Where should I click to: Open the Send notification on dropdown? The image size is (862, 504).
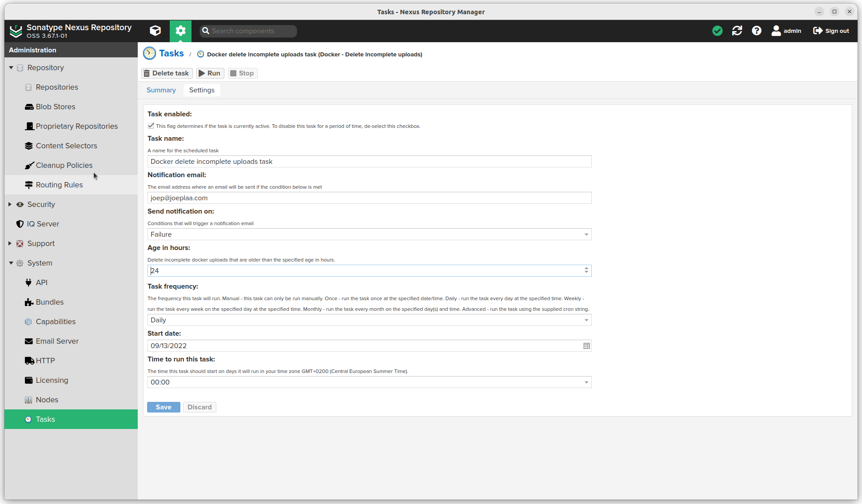tap(586, 234)
